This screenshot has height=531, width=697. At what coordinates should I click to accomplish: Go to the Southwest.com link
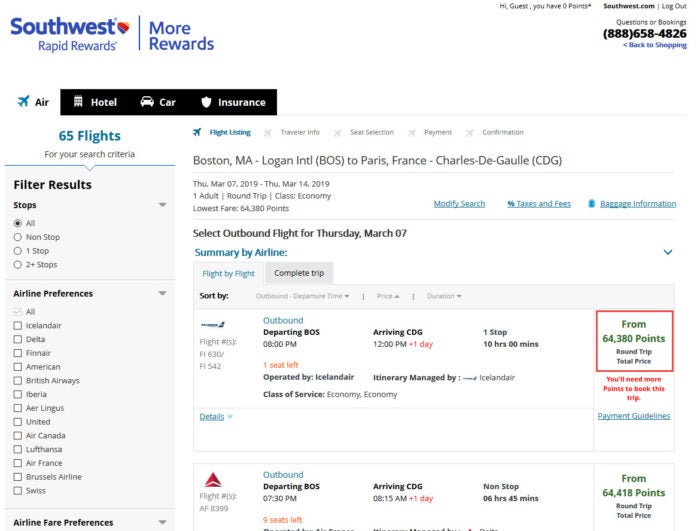click(x=629, y=6)
